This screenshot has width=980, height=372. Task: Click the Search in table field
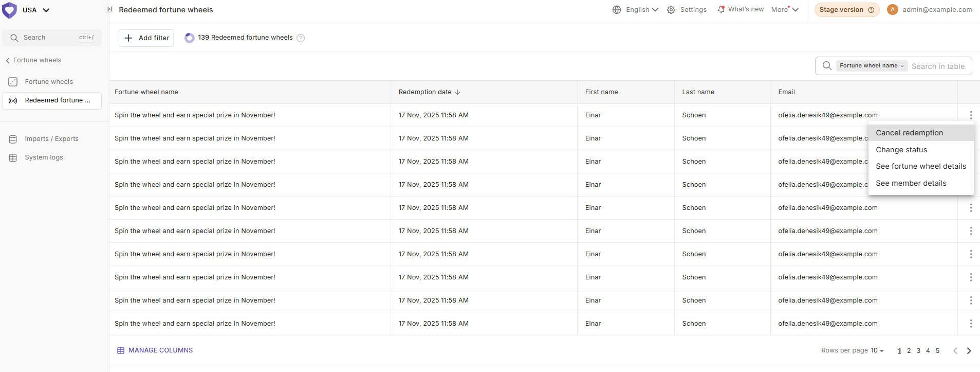[x=938, y=66]
